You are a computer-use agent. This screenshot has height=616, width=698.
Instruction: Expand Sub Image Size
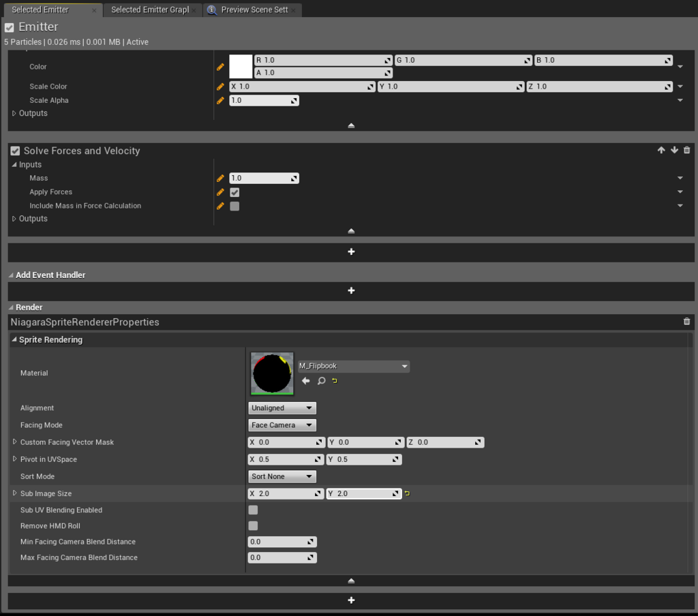coord(15,493)
